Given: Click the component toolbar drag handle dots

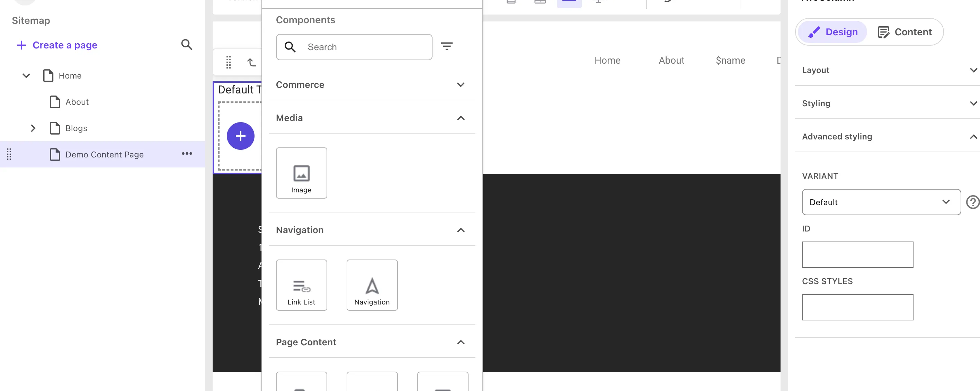Looking at the screenshot, I should click(228, 62).
